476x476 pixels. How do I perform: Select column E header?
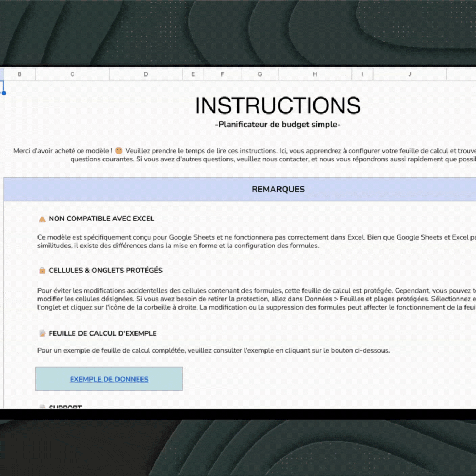(193, 74)
